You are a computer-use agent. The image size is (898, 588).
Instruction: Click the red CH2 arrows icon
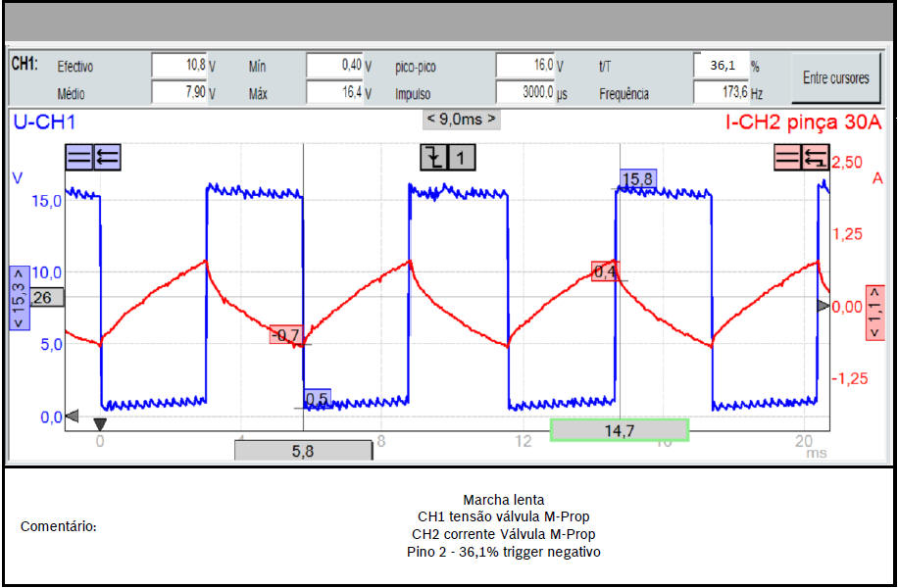click(x=815, y=158)
